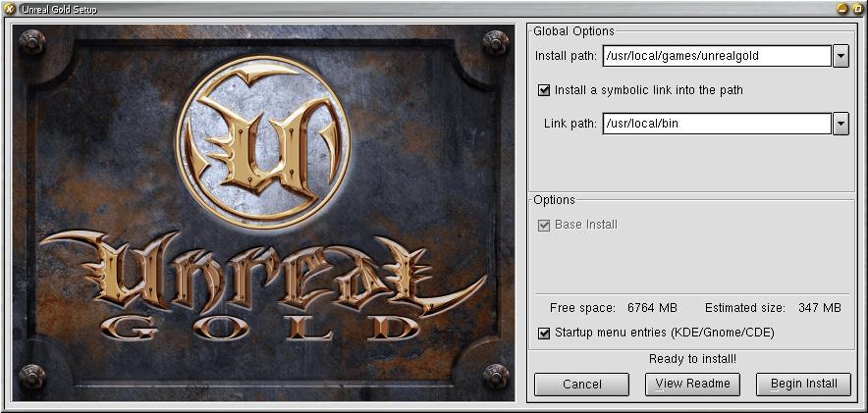Image resolution: width=868 pixels, height=413 pixels.
Task: Click the Link path text field
Action: 717,124
